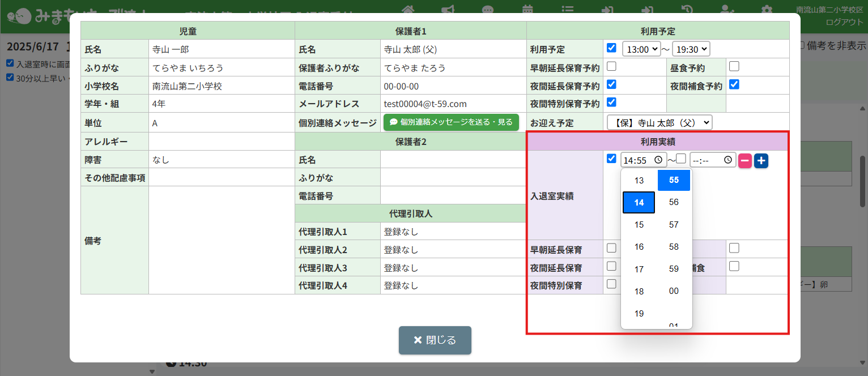This screenshot has width=868, height=376.
Task: Click the clock icon in the empty exit time field
Action: pyautogui.click(x=727, y=160)
